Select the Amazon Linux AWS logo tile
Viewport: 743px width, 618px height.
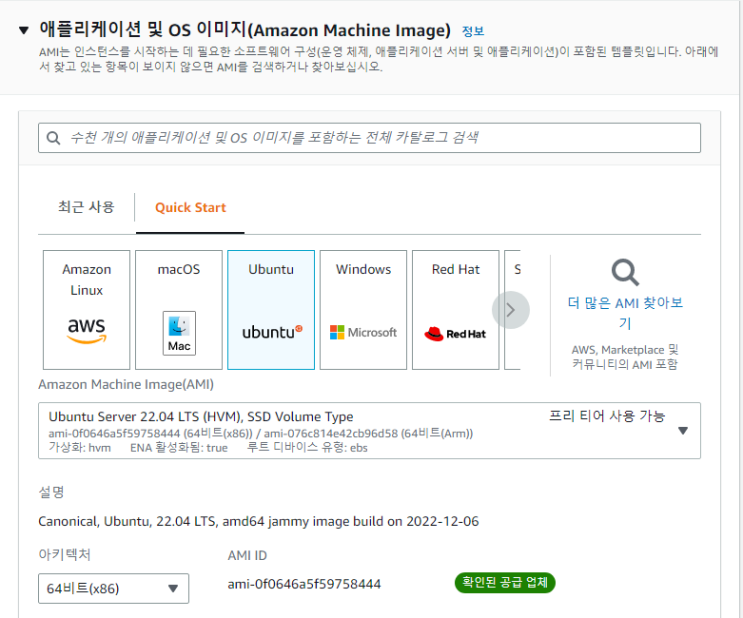click(86, 310)
